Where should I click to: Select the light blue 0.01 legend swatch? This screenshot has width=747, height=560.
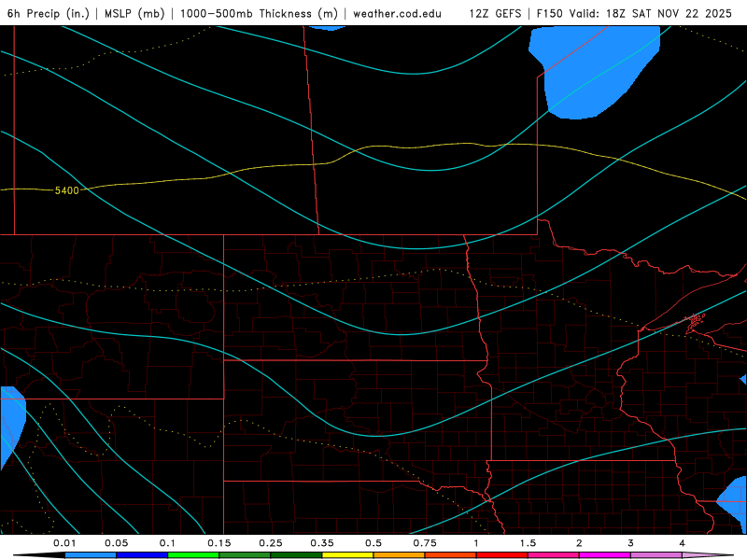tap(91, 555)
